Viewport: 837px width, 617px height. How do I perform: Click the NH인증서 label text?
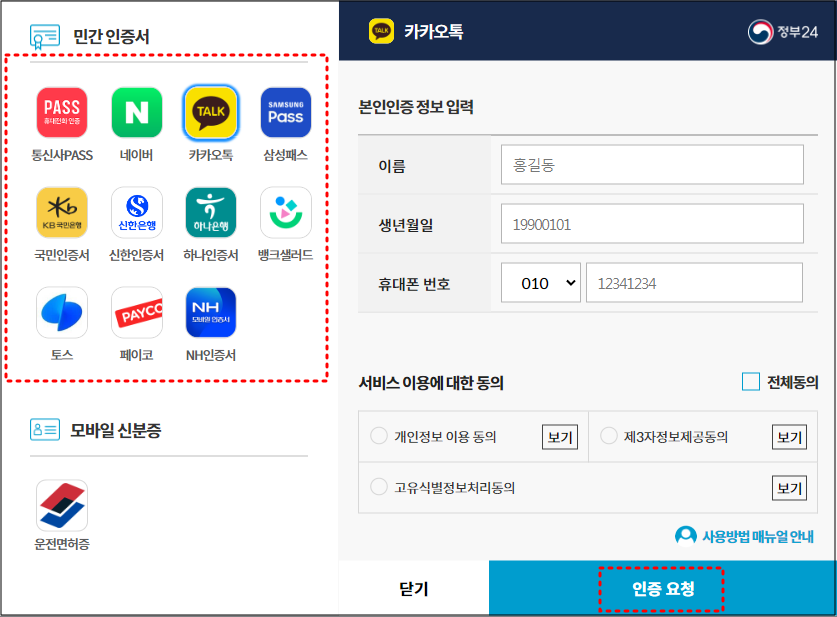(x=211, y=355)
